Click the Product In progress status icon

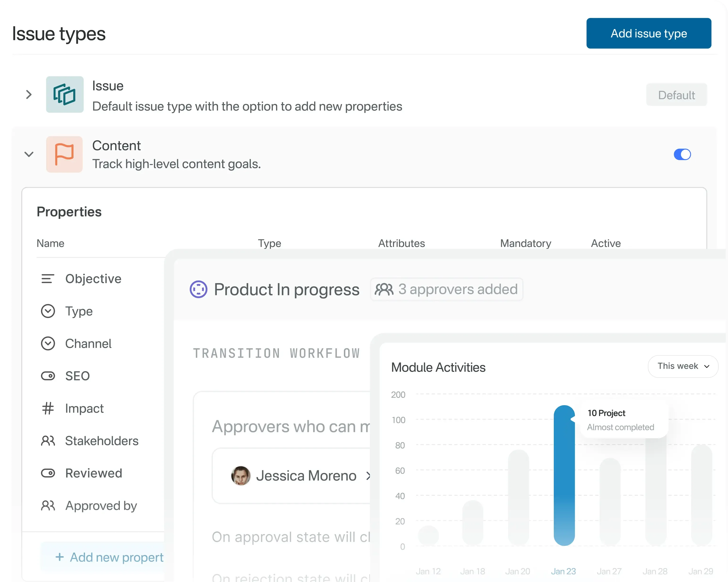pyautogui.click(x=198, y=289)
